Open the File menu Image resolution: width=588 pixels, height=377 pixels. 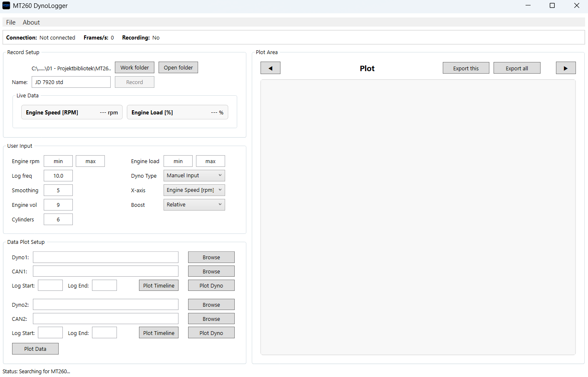pos(11,22)
